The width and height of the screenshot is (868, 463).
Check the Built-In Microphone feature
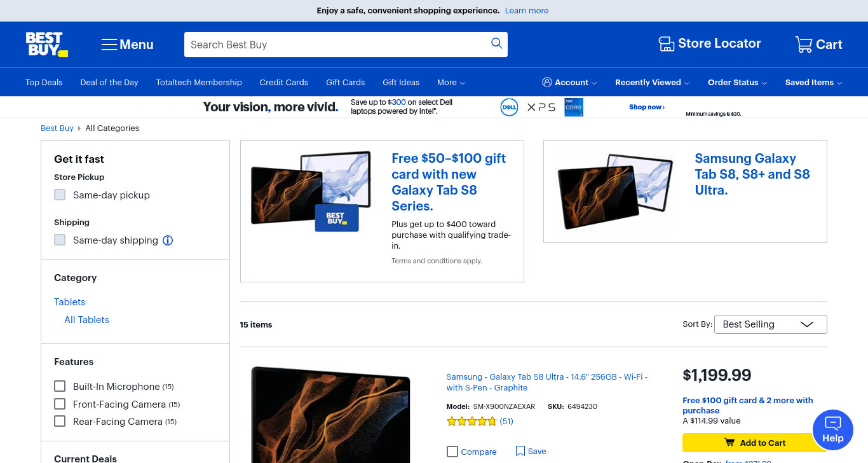coord(60,386)
